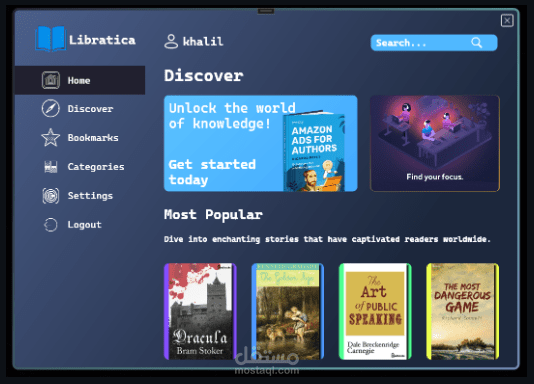Open the Categories section

[96, 167]
